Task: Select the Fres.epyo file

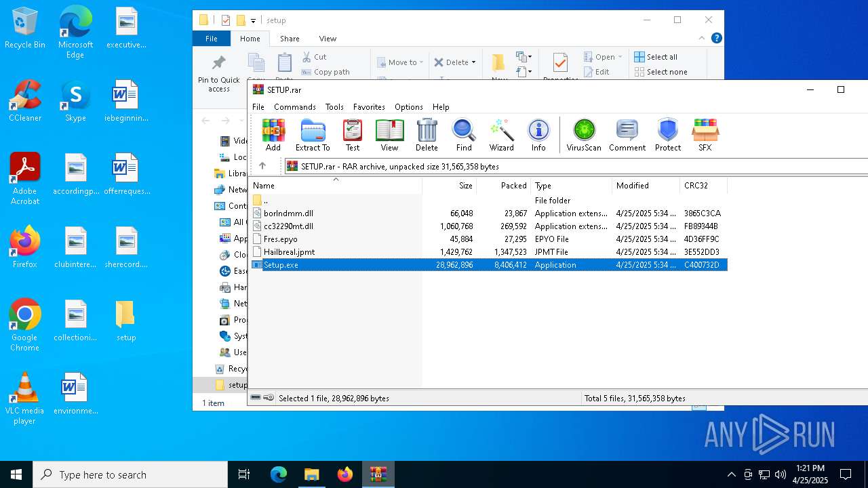Action: [488, 239]
